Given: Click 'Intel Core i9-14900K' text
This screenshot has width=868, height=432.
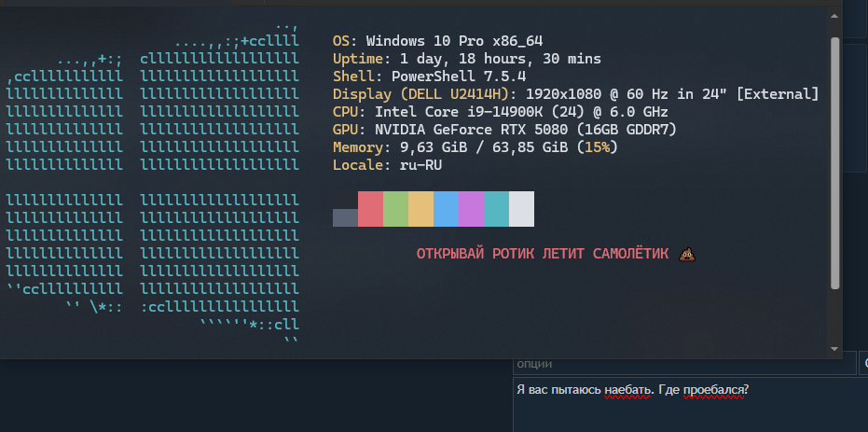Looking at the screenshot, I should point(459,112).
